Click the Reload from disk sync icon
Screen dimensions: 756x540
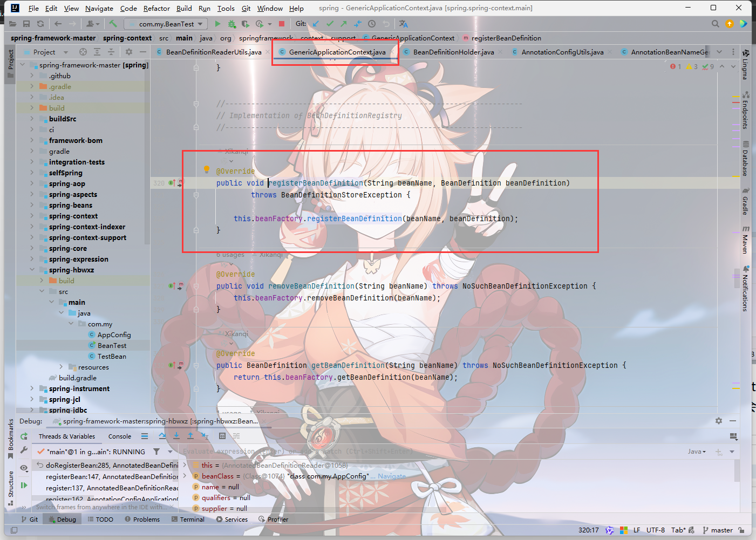point(40,24)
